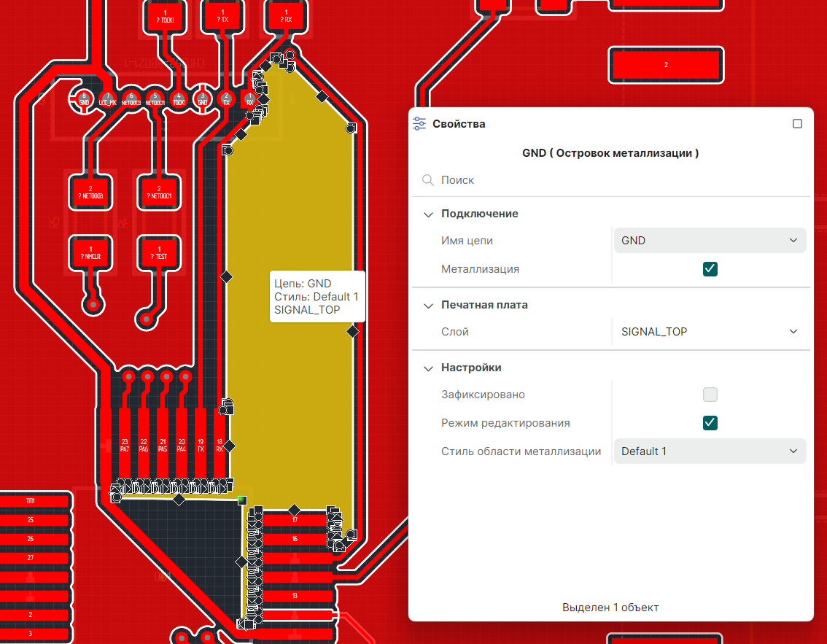Collapse the Печатная плата section
This screenshot has width=827, height=644.
[428, 306]
